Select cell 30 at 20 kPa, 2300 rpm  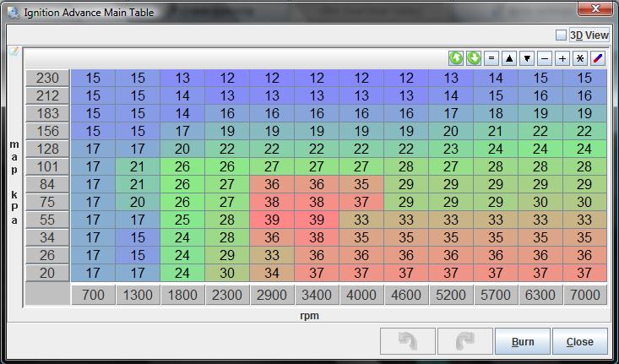coord(227,273)
